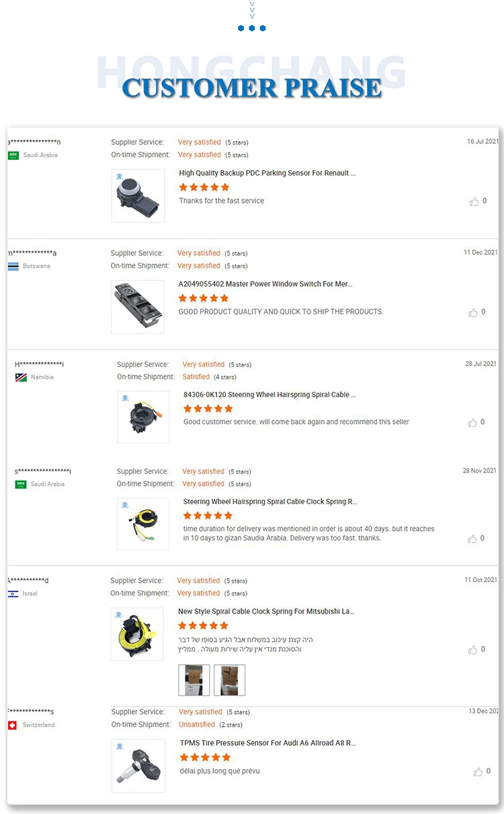Like the Renault parking sensor review
The width and height of the screenshot is (504, 814).
tap(474, 201)
